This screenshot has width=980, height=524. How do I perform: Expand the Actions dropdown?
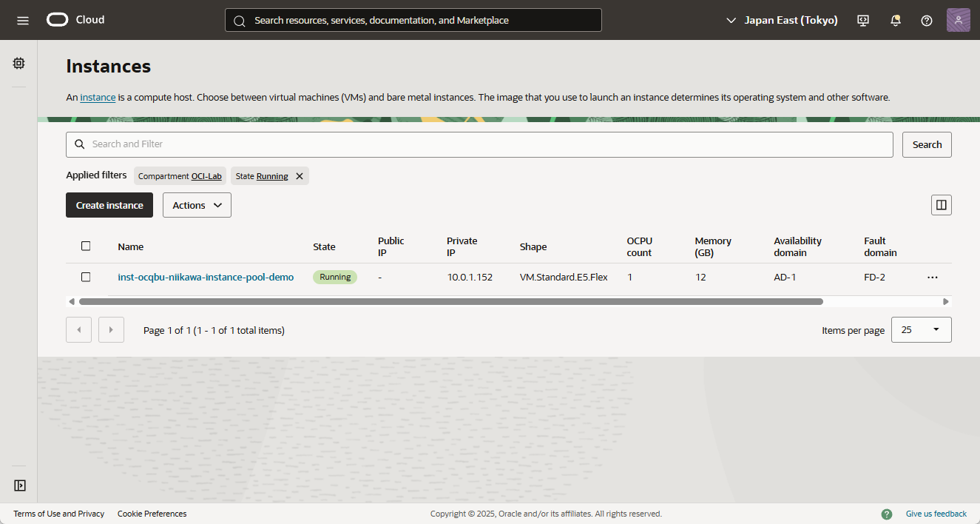click(x=197, y=205)
